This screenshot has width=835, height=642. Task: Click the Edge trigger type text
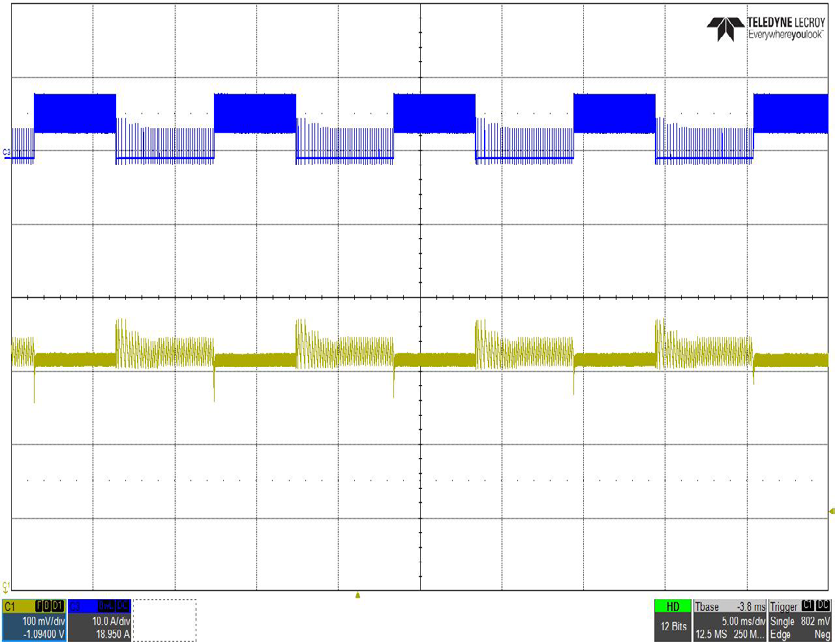click(x=779, y=633)
